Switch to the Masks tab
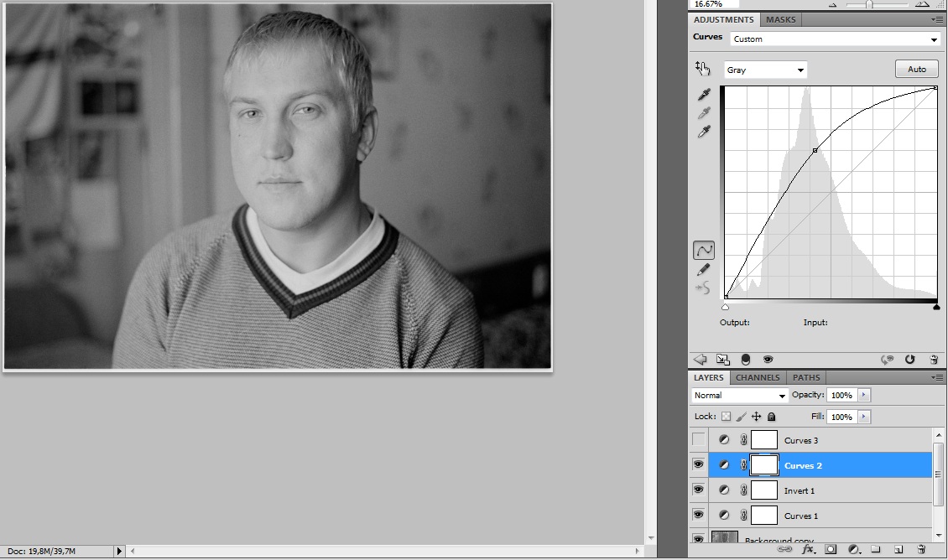 781,19
